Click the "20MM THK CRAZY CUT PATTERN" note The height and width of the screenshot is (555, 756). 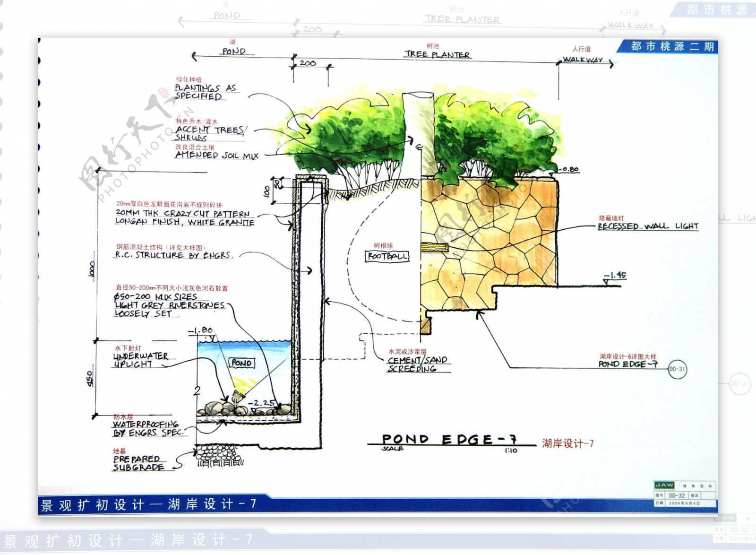click(182, 214)
